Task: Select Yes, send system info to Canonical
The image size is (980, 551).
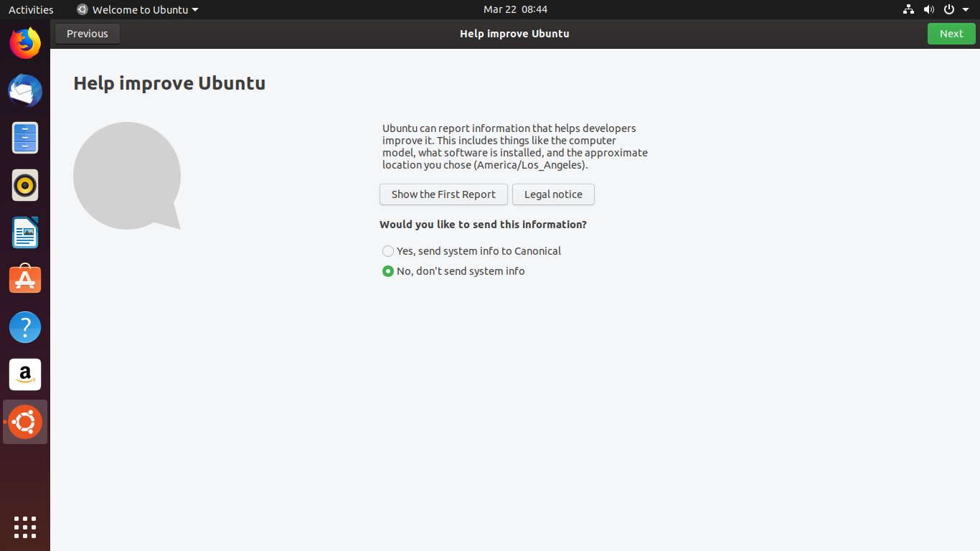Action: click(x=472, y=251)
